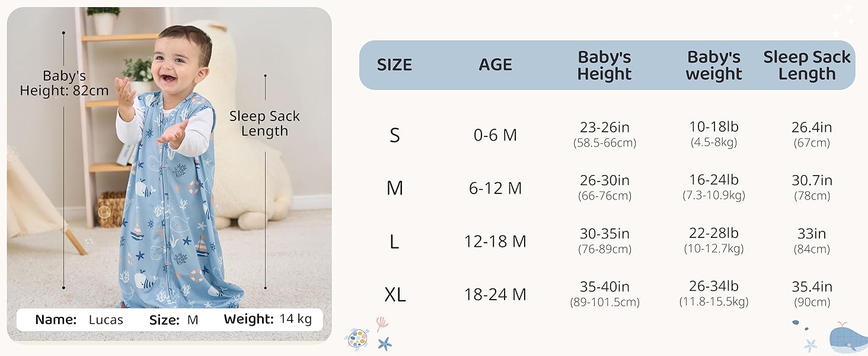868x356 pixels.
Task: Select the Baby's weight column header
Action: [714, 65]
